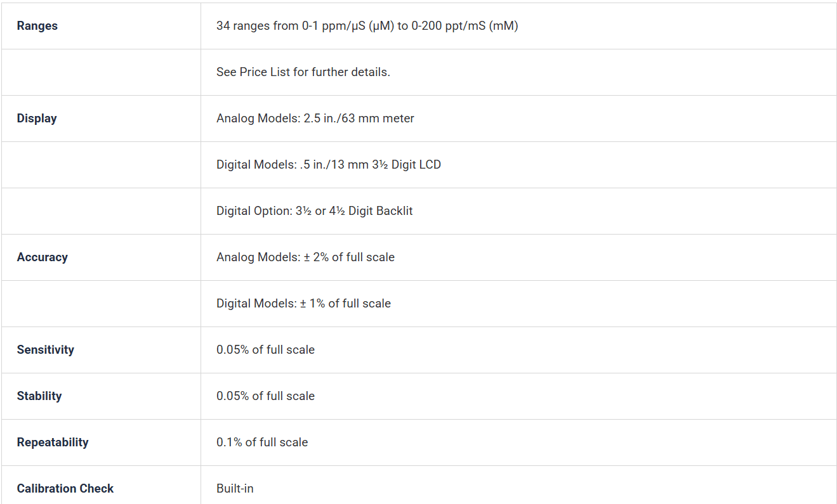Click the Calibration Check row label
Screen dimensions: 837x504
65,489
